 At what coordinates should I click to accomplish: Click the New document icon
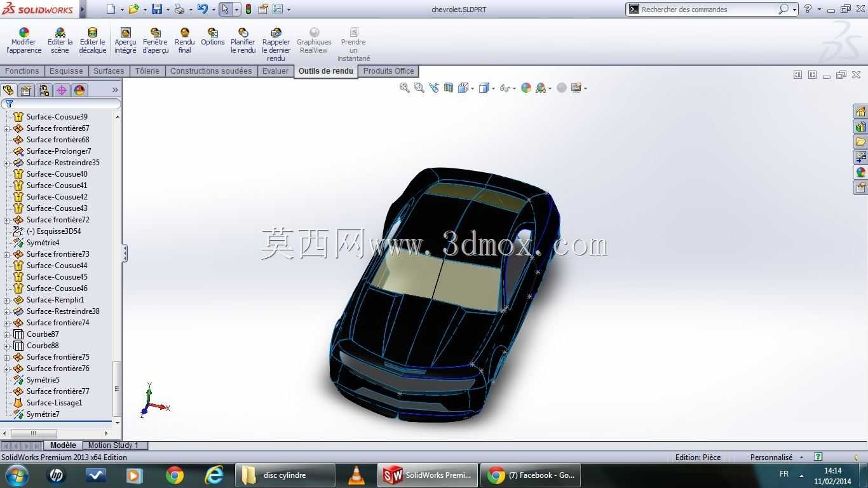pyautogui.click(x=111, y=9)
